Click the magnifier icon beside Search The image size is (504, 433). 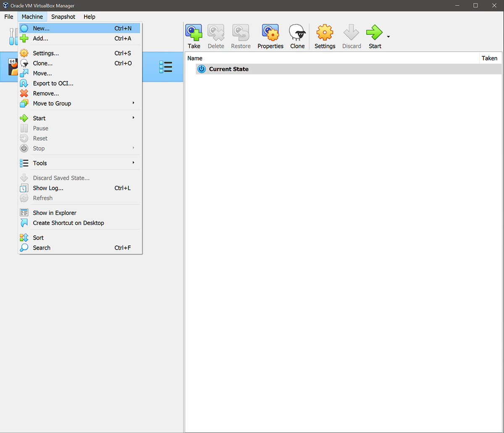click(x=24, y=248)
